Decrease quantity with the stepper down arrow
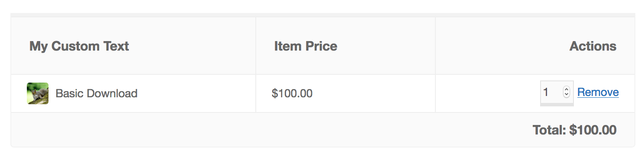Screen dimensions: 644x160 click(x=566, y=95)
